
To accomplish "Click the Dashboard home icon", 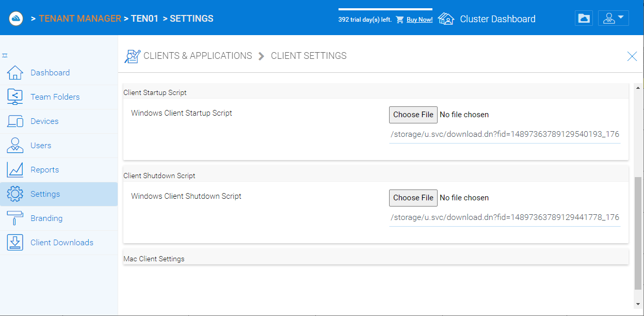I will (x=15, y=73).
